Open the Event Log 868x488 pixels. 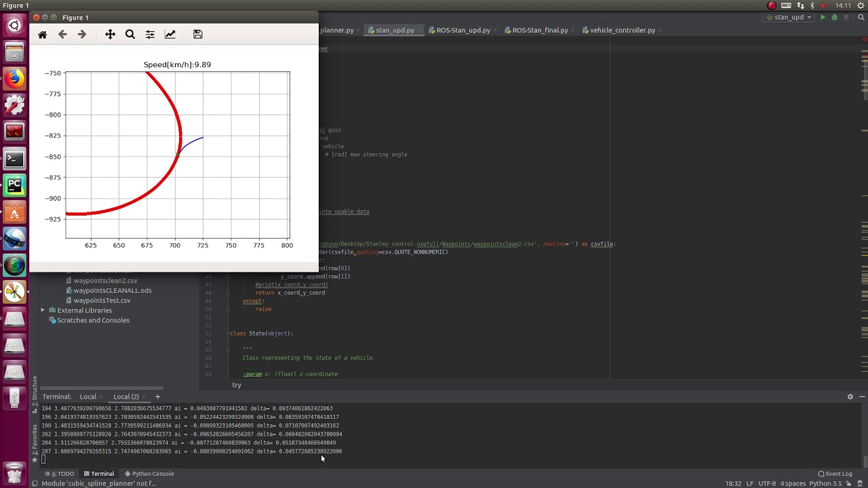tap(835, 474)
